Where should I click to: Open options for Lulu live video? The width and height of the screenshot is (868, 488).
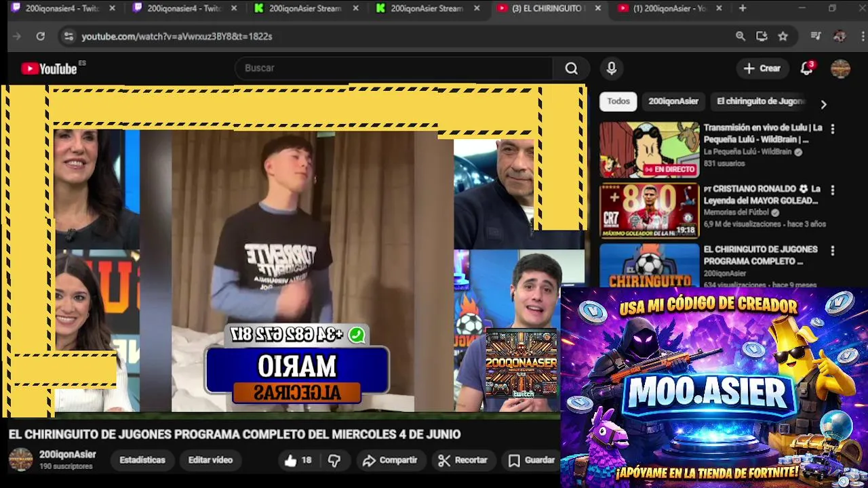point(832,129)
